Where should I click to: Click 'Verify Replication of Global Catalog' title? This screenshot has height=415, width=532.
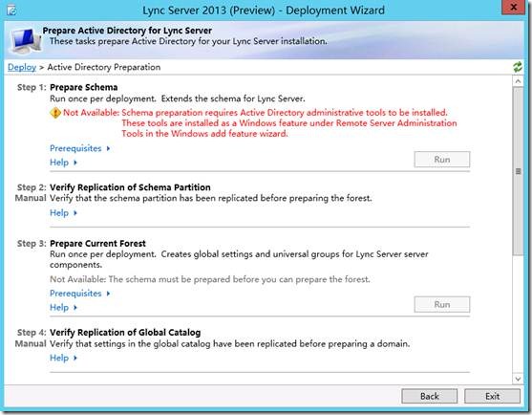click(x=125, y=333)
